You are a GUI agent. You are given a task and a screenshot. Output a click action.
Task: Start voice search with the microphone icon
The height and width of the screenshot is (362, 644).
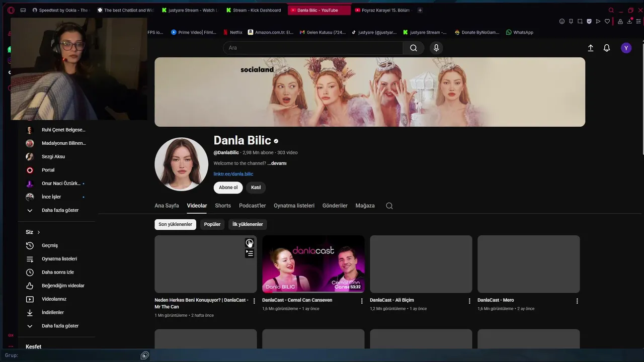point(436,48)
